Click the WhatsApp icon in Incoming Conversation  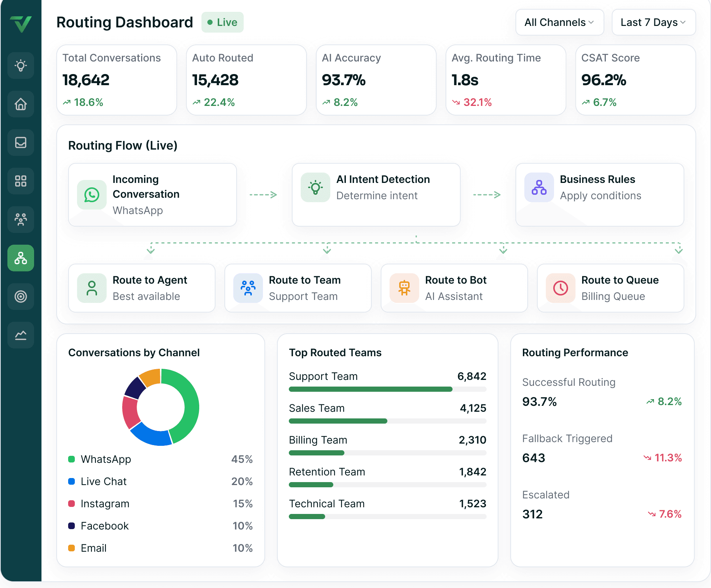(92, 195)
